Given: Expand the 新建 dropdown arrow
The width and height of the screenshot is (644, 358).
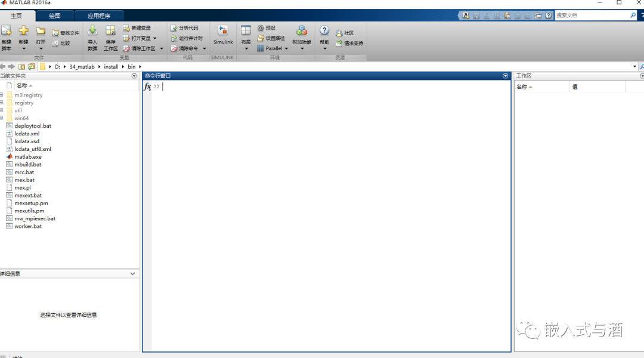Looking at the screenshot, I should 23,49.
